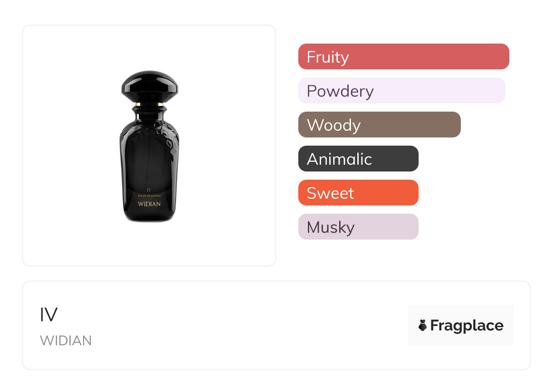Select the Woody accord bar
The height and width of the screenshot is (392, 553).
[379, 125]
